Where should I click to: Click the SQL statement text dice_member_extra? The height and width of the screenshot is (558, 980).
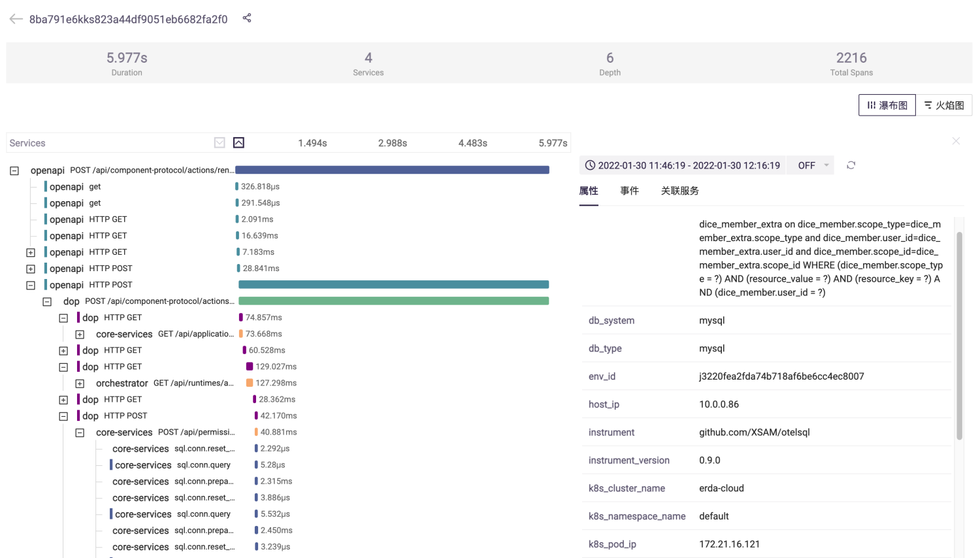(x=821, y=258)
